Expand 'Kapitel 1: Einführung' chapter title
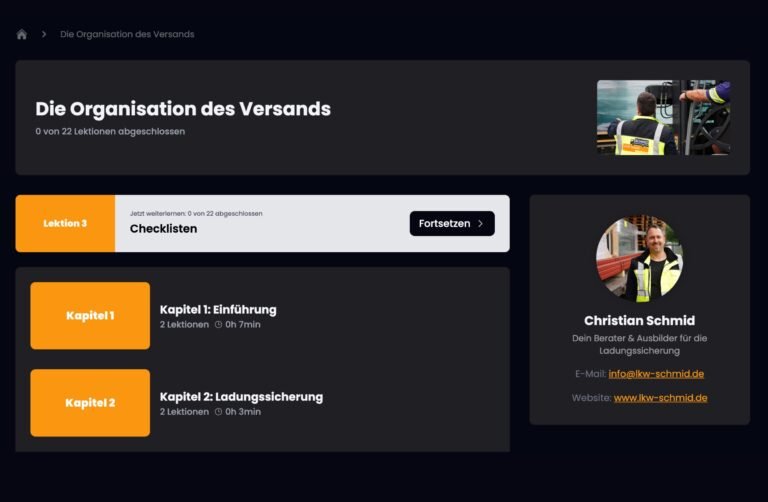This screenshot has height=502, width=768. [218, 309]
